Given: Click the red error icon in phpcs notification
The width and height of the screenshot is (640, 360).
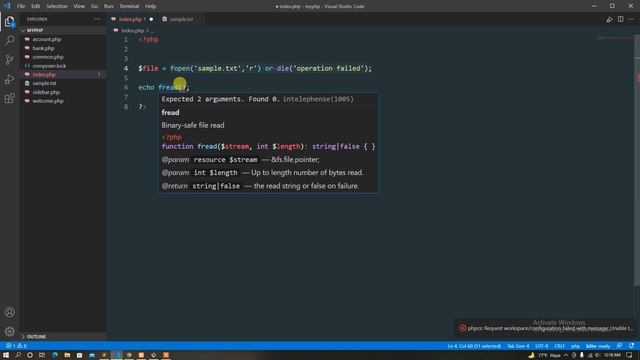Looking at the screenshot, I should coord(462,328).
